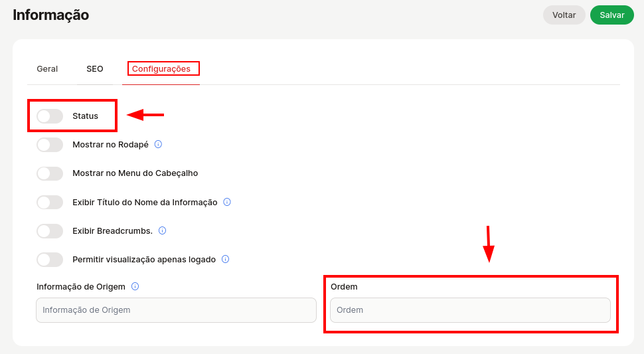Open info icon beside Exibir Título do Nome
Screen dimensions: 644x354
pyautogui.click(x=227, y=202)
